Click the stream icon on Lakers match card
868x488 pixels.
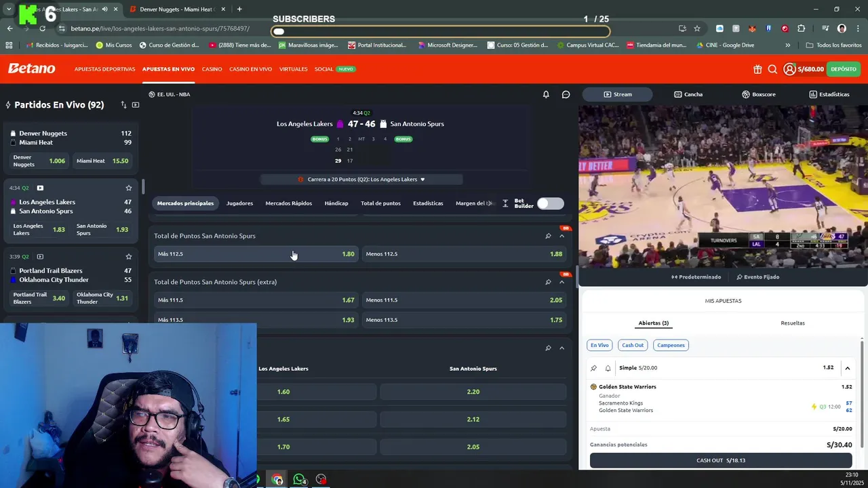pyautogui.click(x=40, y=188)
